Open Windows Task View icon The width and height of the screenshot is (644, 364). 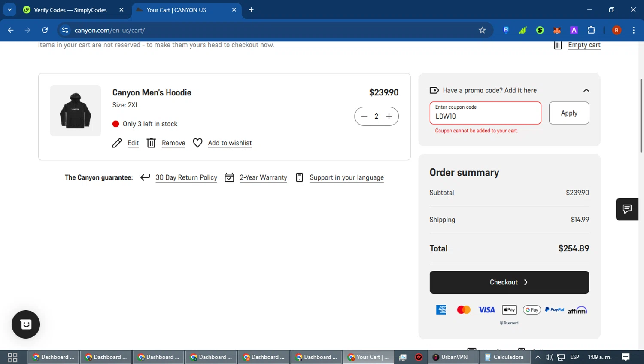[12, 357]
